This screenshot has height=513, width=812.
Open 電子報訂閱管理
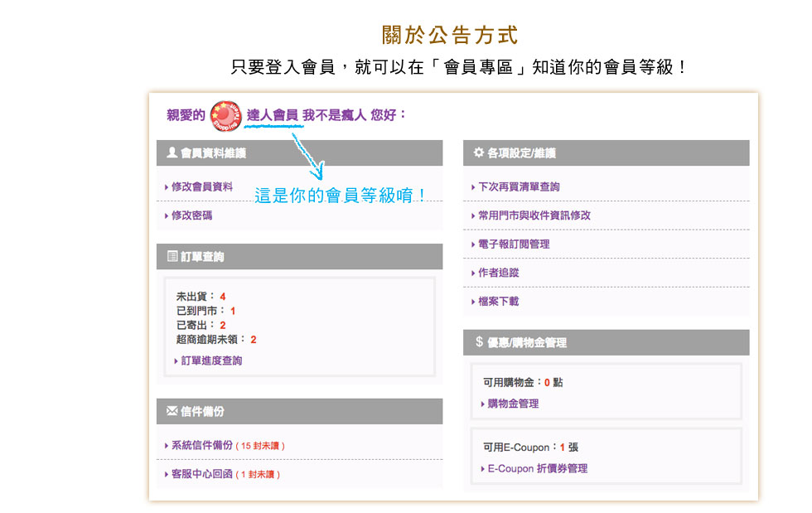(514, 244)
